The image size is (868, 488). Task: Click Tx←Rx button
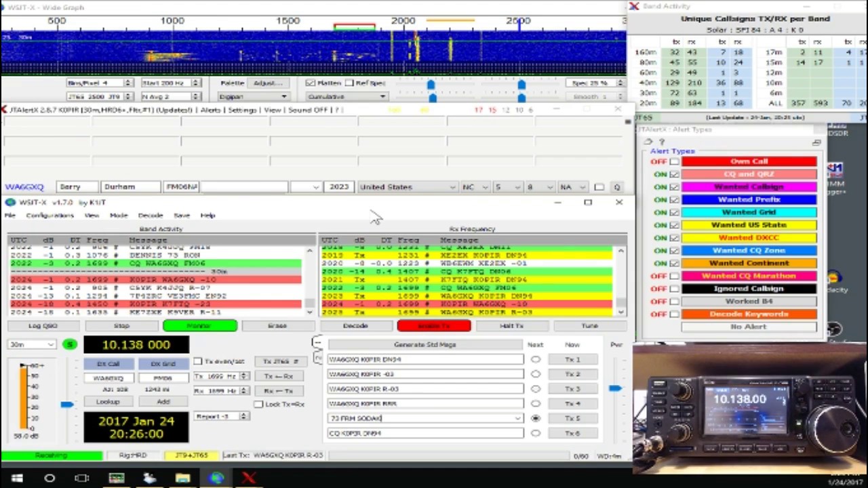pyautogui.click(x=278, y=376)
